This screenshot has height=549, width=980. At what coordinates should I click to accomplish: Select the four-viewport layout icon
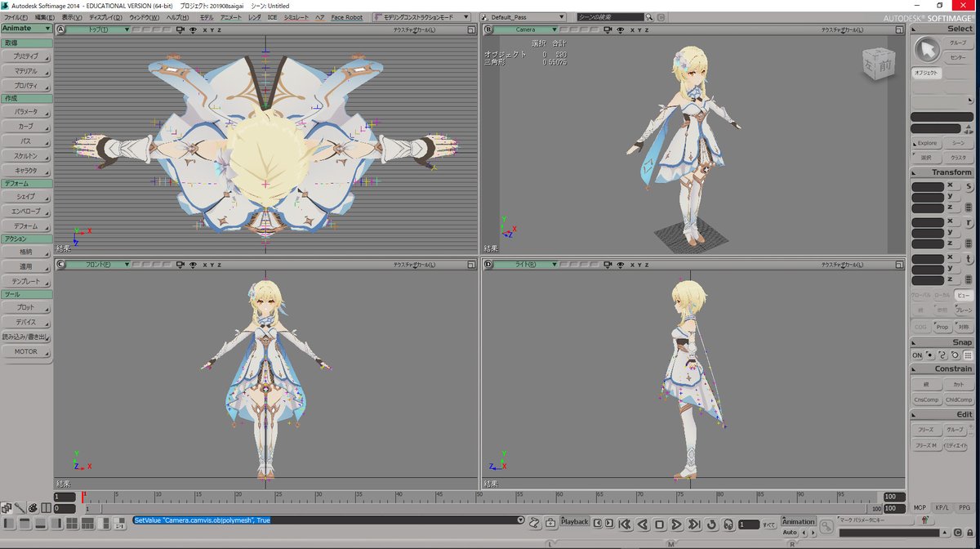click(x=72, y=523)
